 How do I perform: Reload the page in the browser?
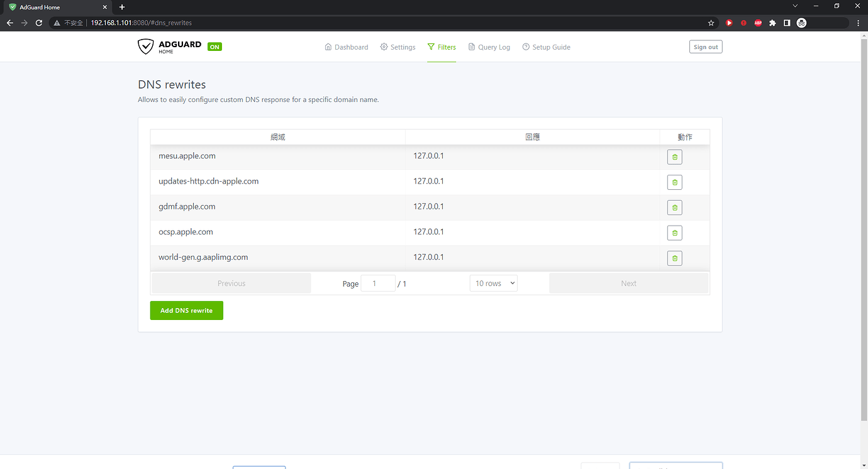click(39, 22)
